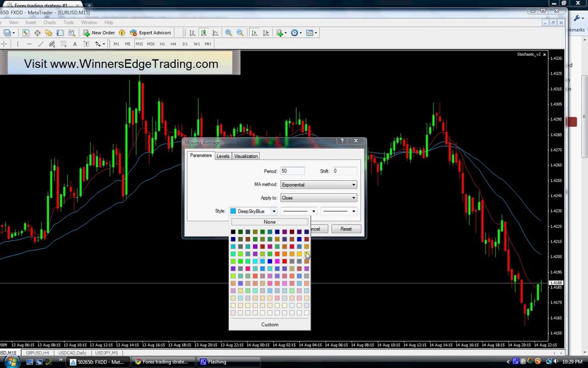Open the Indicators list icon

(x=279, y=33)
